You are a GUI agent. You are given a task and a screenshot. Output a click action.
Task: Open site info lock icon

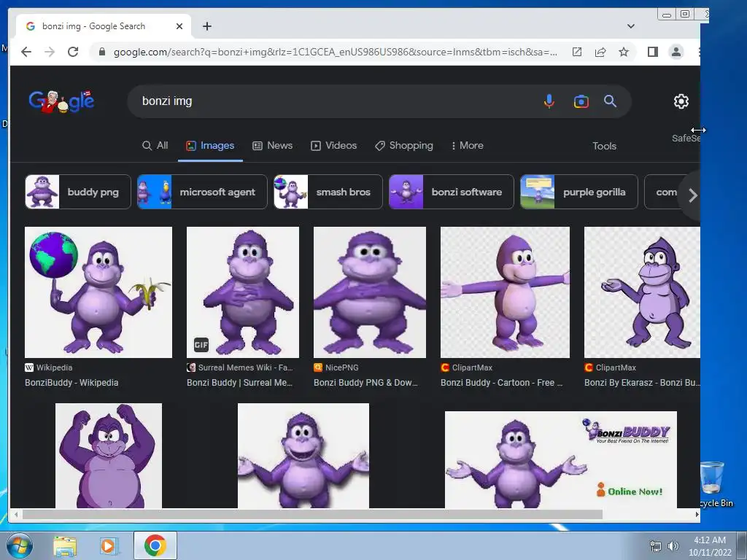click(x=102, y=52)
